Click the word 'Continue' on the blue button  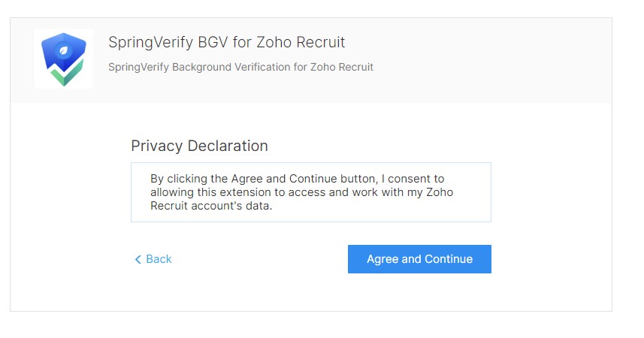click(449, 259)
